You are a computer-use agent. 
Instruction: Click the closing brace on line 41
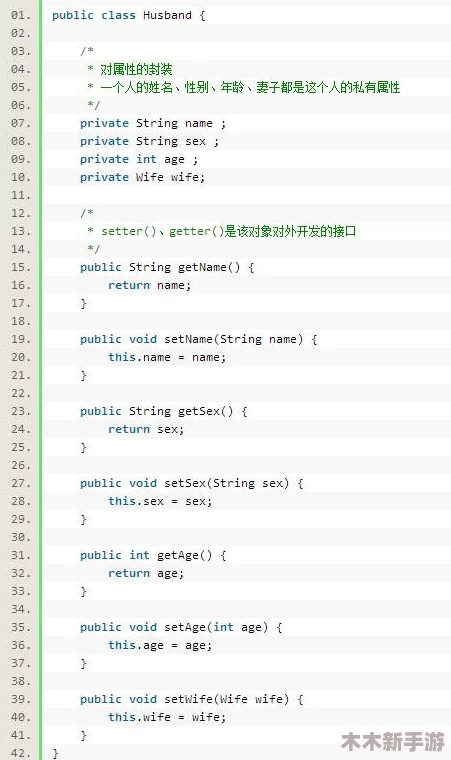coord(83,736)
